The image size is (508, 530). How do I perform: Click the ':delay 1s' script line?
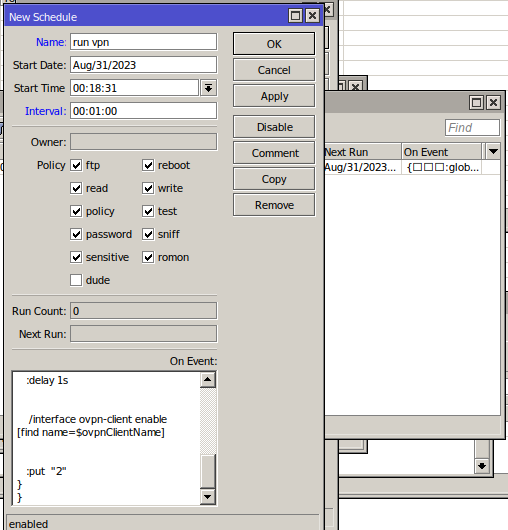pyautogui.click(x=47, y=380)
